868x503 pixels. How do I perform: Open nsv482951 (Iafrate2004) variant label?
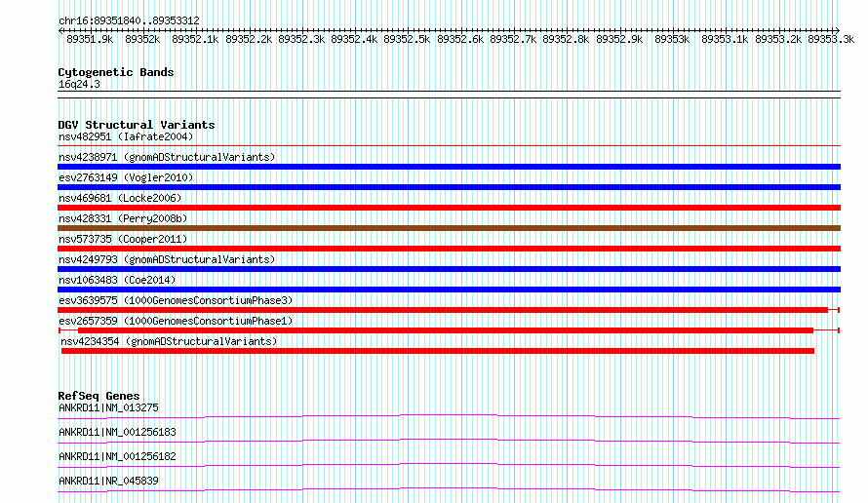[126, 136]
